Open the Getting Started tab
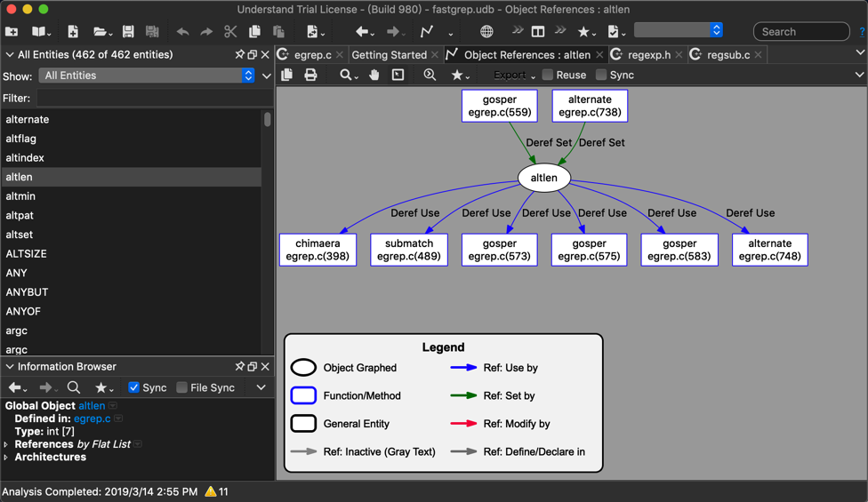Viewport: 868px width, 502px height. click(x=389, y=55)
